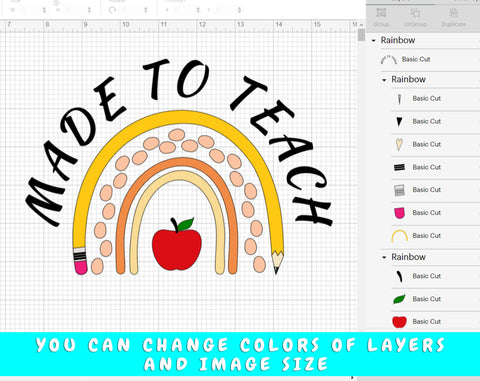Click the topmost peach oval in dotted arch

point(177,135)
